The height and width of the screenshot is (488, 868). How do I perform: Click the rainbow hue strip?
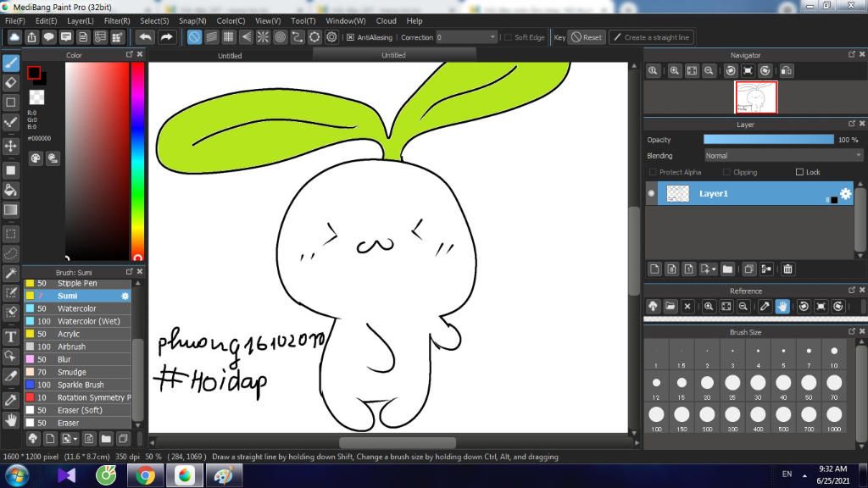[x=137, y=161]
